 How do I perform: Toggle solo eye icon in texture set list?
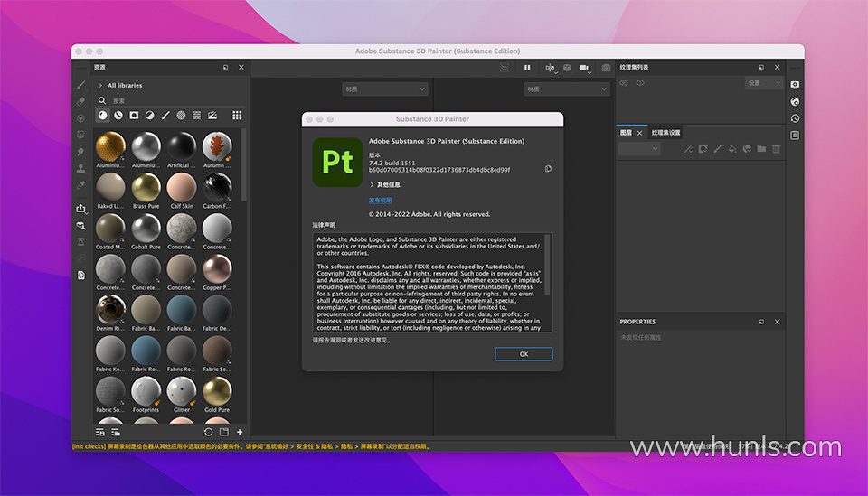(x=624, y=83)
